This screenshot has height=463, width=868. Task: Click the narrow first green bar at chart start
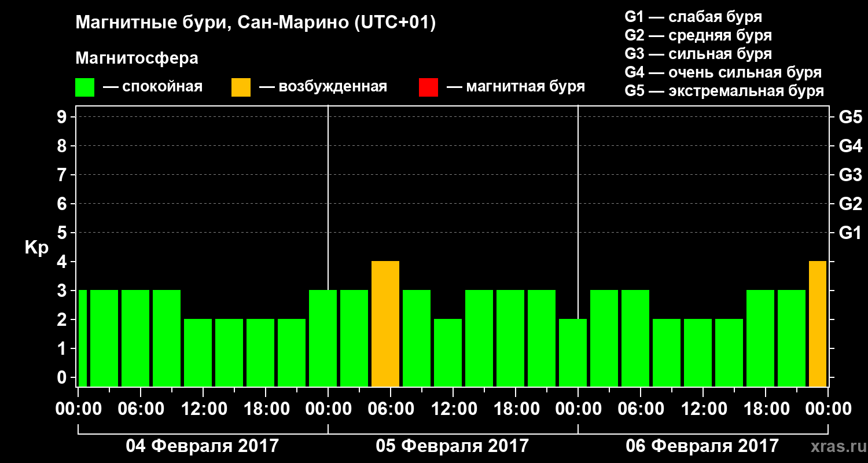point(82,338)
